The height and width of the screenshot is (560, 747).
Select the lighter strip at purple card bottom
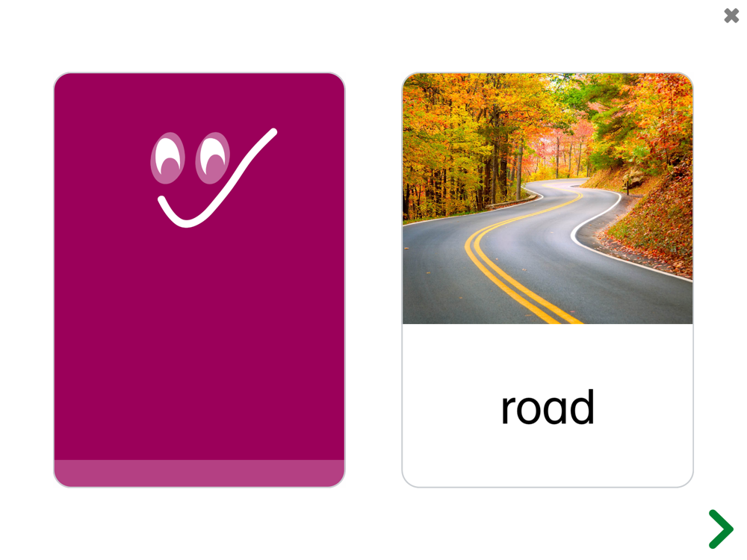click(x=199, y=473)
